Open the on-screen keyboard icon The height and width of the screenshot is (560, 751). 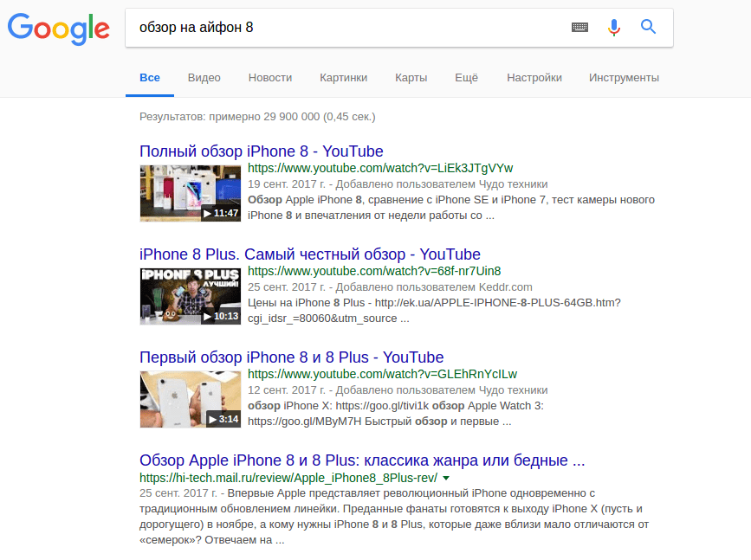coord(579,28)
